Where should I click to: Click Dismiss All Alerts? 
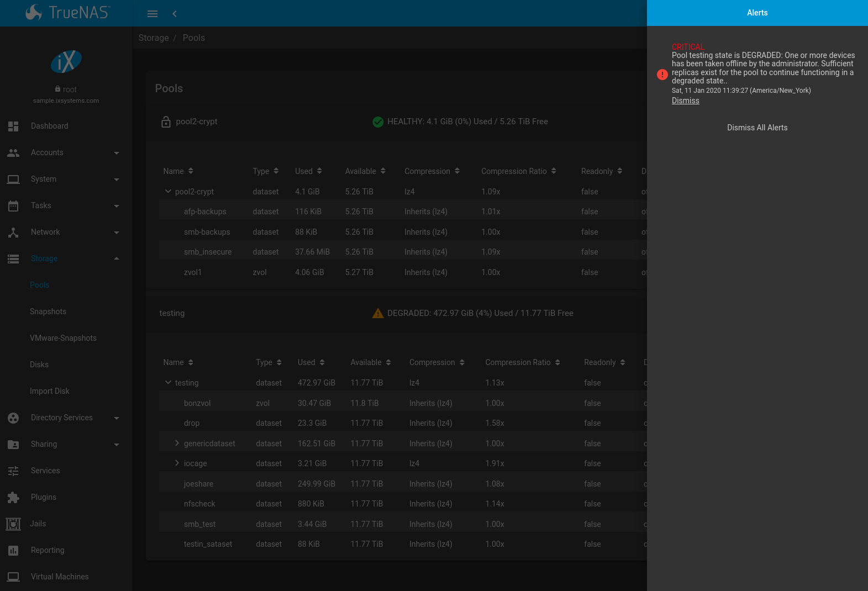coord(757,128)
